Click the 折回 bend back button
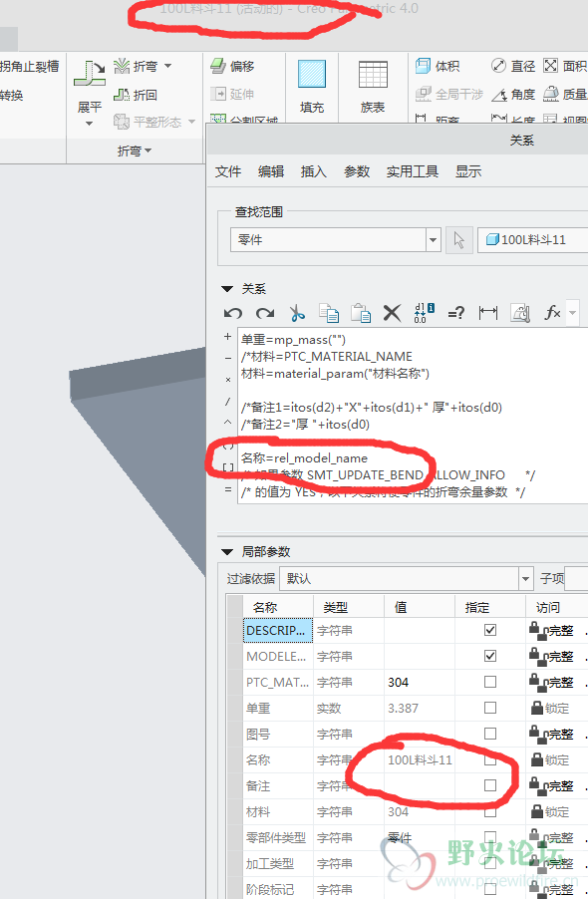 [136, 95]
